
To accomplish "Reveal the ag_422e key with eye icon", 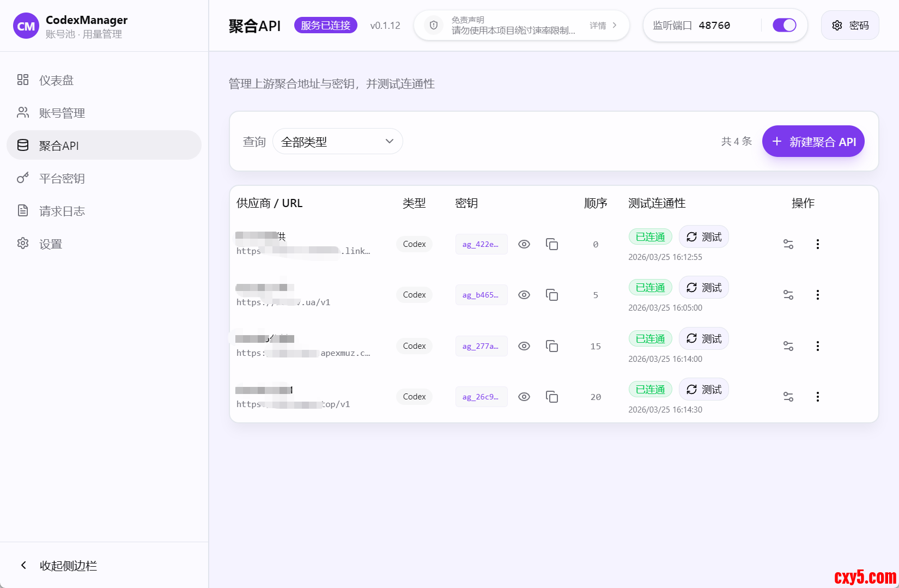I will click(524, 244).
